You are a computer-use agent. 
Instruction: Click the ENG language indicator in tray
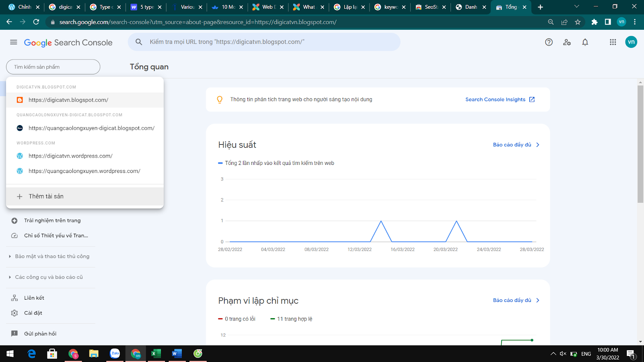coord(586,354)
